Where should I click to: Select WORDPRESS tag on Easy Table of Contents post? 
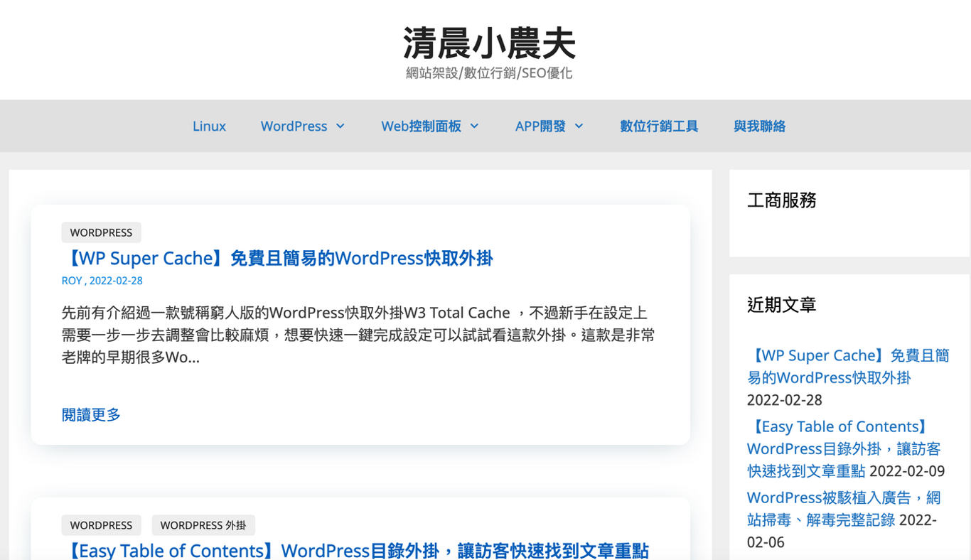coord(101,525)
